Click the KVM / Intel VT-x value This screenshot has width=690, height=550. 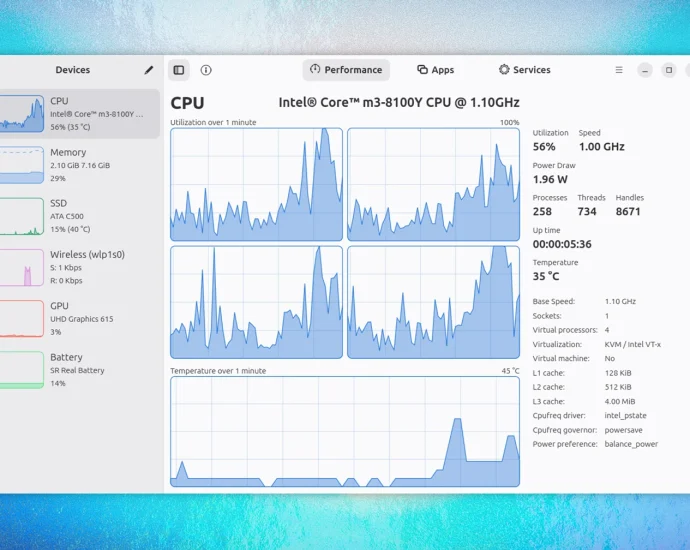633,345
